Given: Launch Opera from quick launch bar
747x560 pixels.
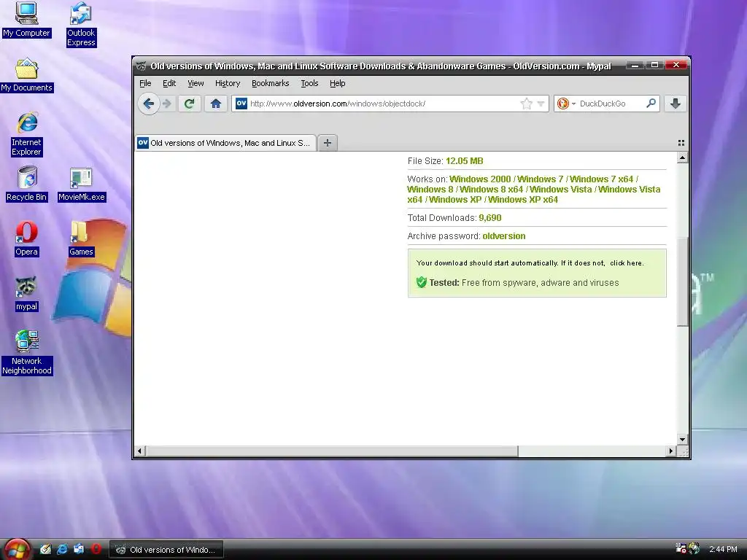Looking at the screenshot, I should click(96, 549).
